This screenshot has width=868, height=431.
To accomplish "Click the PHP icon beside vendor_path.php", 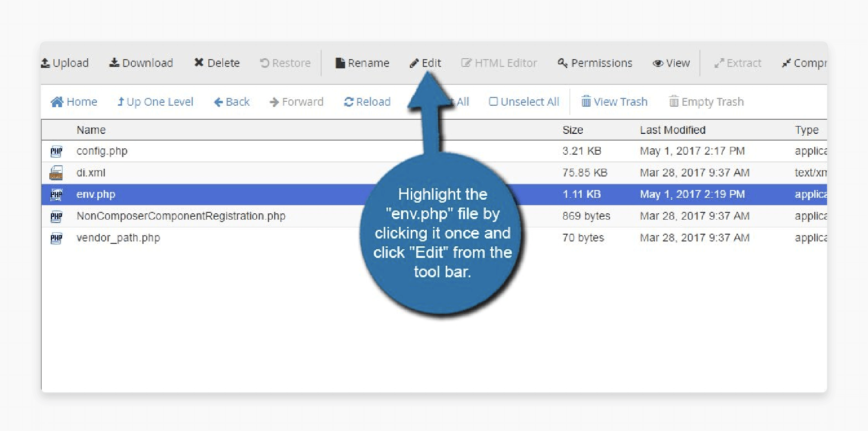I will (x=56, y=238).
